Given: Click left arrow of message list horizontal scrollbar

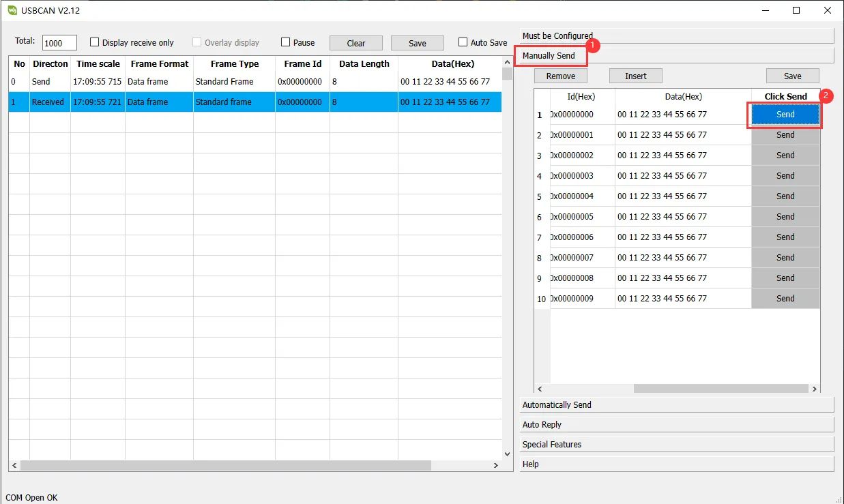Looking at the screenshot, I should tap(14, 465).
